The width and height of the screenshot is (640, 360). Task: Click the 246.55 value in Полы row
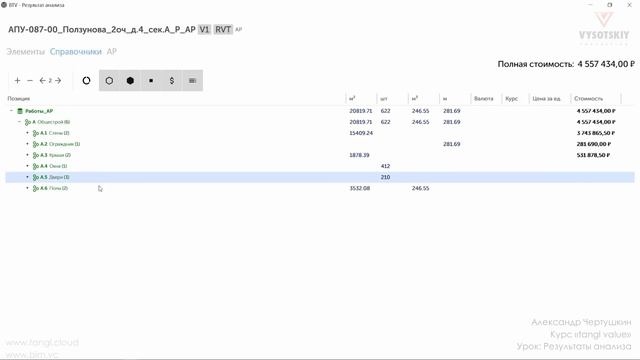(420, 188)
